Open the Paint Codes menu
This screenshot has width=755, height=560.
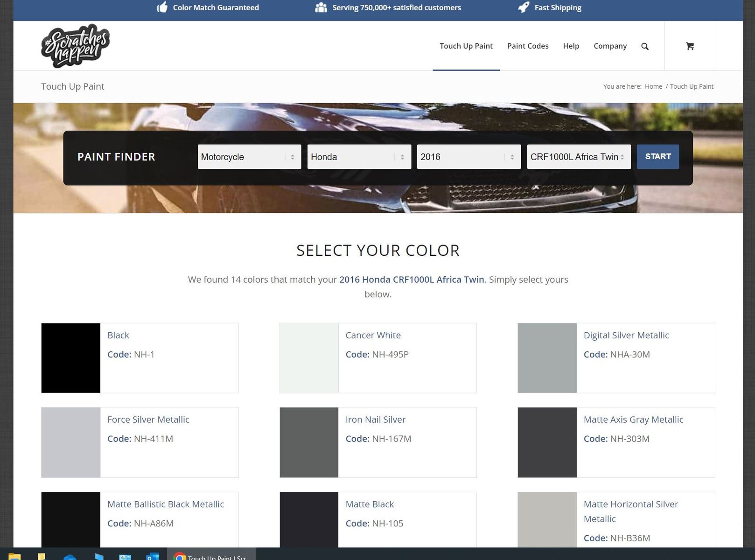click(528, 46)
